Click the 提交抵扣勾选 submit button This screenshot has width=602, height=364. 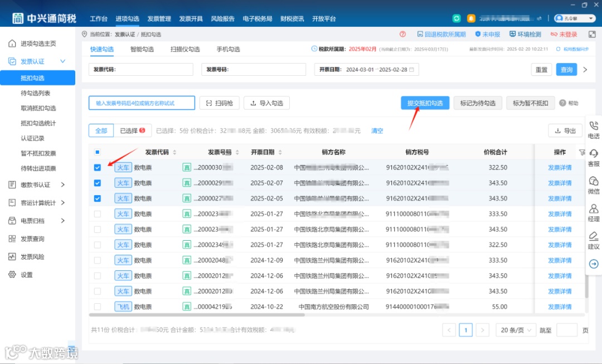(x=425, y=103)
